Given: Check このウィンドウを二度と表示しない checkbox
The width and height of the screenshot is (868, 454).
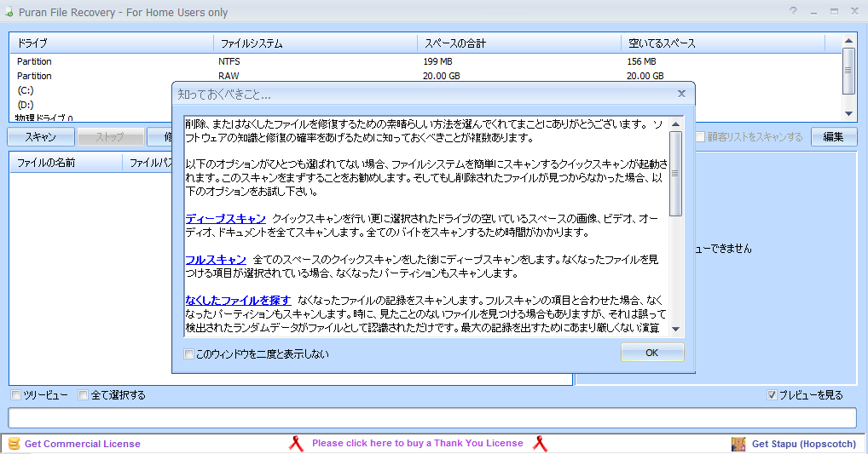Looking at the screenshot, I should pyautogui.click(x=188, y=353).
